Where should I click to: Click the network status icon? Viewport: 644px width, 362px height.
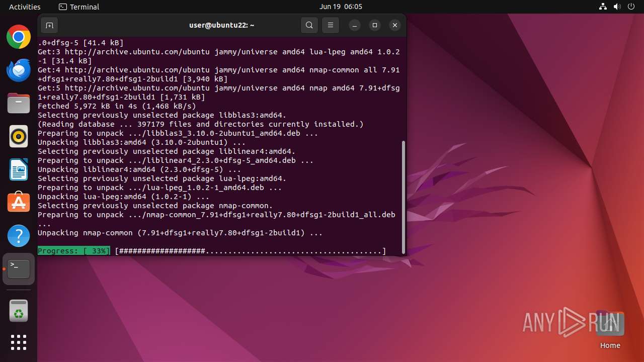(x=603, y=7)
